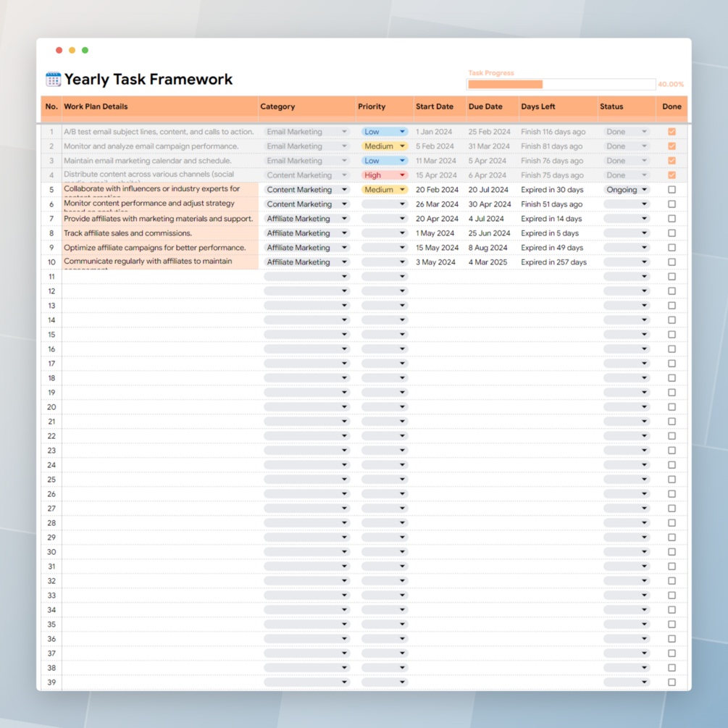Screen dimensions: 728x728
Task: Open Category dropdown for task 1 Email Marketing
Action: coord(307,132)
